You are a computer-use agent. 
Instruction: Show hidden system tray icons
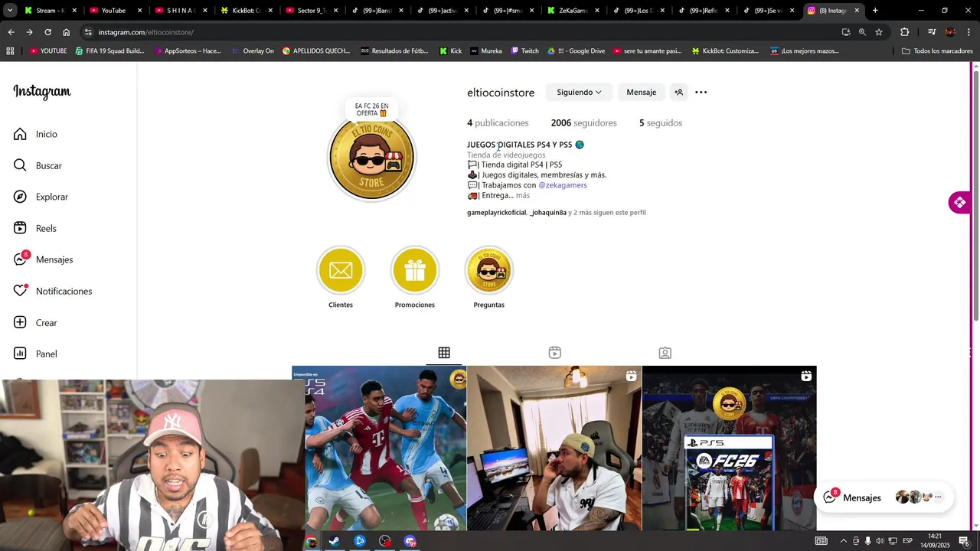pos(844,540)
